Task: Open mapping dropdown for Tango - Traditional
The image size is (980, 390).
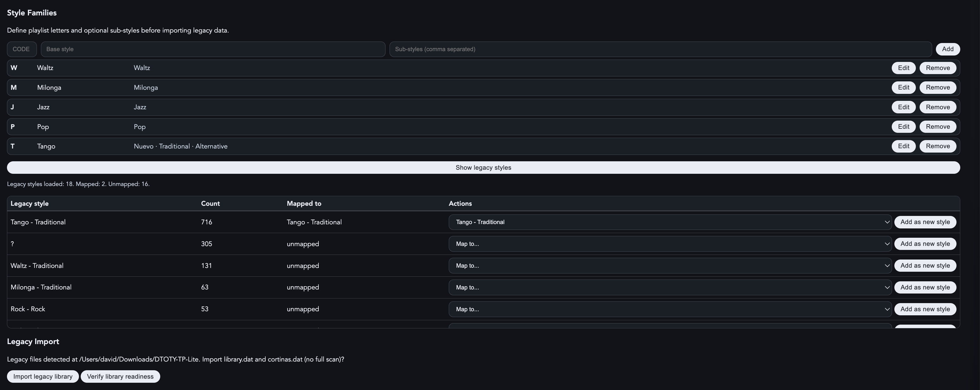Action: click(x=670, y=222)
